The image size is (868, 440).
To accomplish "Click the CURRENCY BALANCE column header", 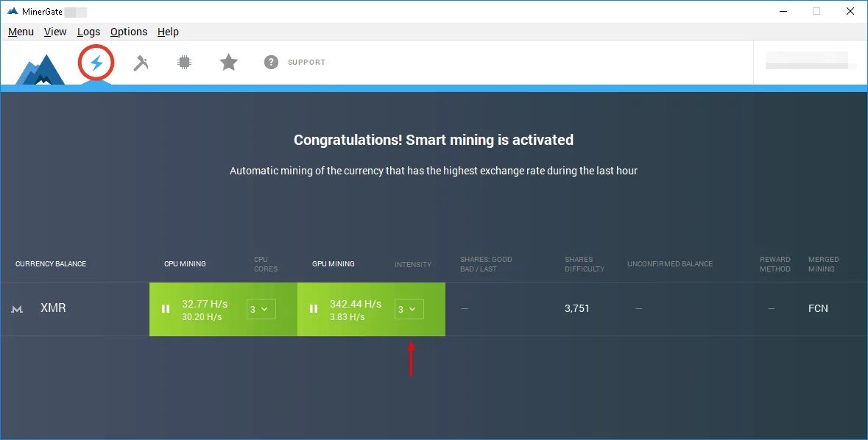I will [x=51, y=263].
